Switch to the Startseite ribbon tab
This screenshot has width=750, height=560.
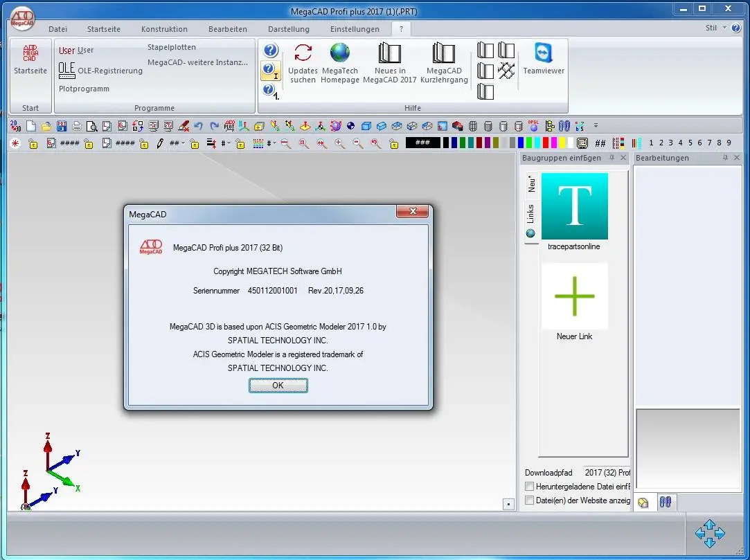coord(104,29)
